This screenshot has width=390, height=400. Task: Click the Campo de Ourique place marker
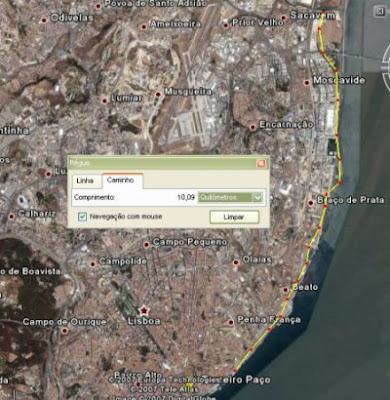coord(64,331)
